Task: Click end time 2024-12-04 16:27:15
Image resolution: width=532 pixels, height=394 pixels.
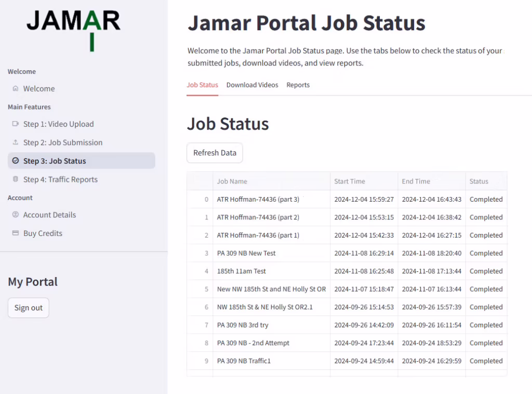Action: [432, 235]
